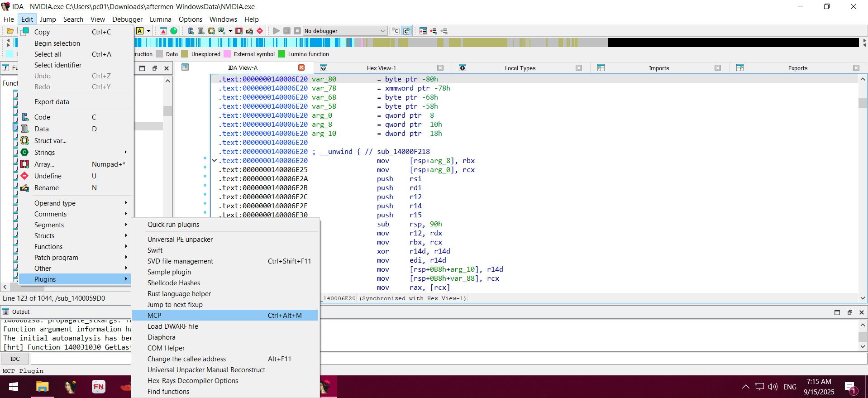Open the Windows Start menu
Image resolution: width=868 pixels, height=398 pixels.
click(x=14, y=387)
